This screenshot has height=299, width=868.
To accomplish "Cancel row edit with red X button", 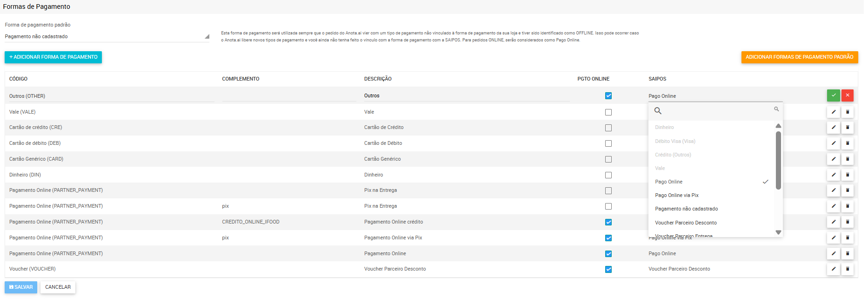I will click(x=847, y=95).
